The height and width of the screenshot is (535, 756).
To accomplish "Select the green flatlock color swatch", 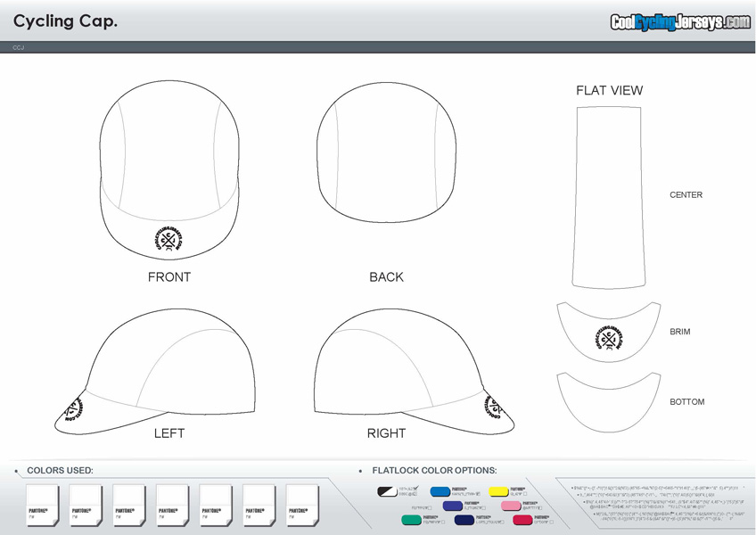I will [411, 519].
